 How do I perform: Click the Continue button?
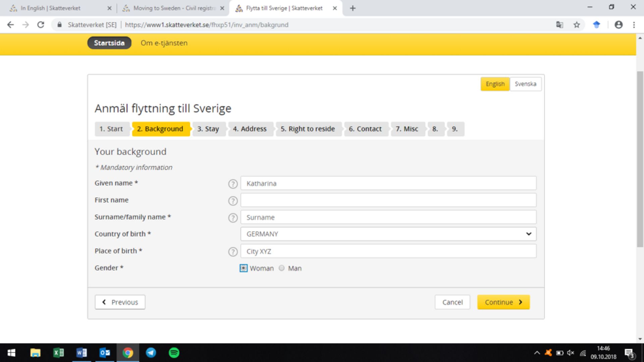tap(503, 302)
